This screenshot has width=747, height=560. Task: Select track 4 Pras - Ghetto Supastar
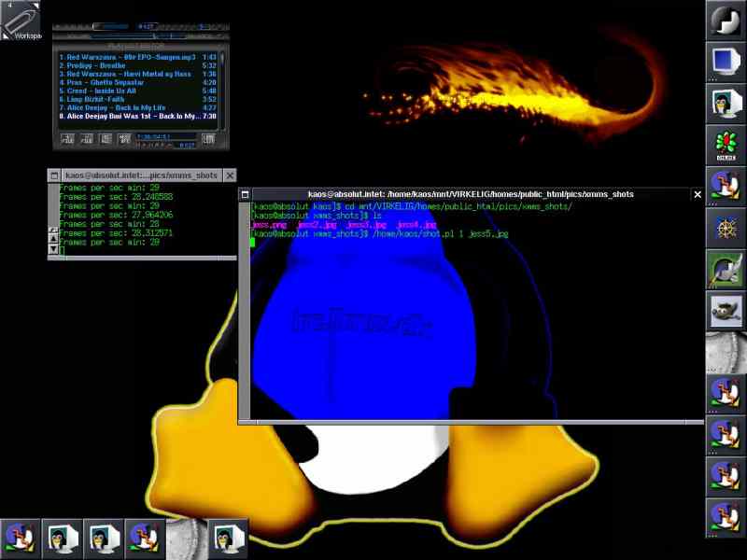pyautogui.click(x=137, y=82)
